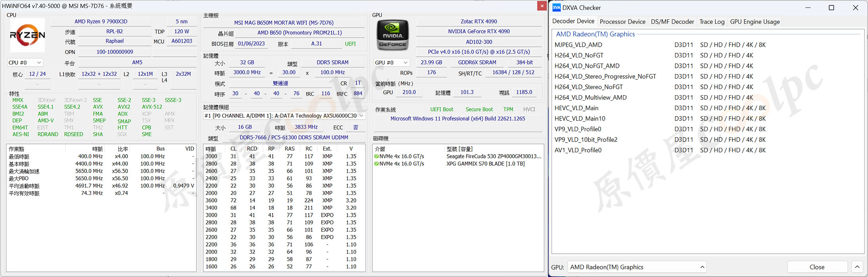Viewport: 868px width, 277px height.
Task: Open the DS/MF Decoder tab
Action: [x=672, y=22]
